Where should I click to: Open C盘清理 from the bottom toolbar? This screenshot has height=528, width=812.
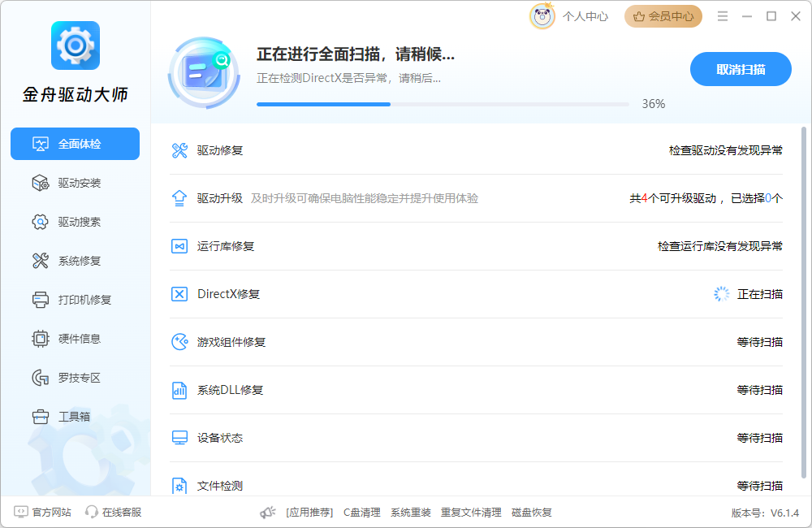pos(361,513)
